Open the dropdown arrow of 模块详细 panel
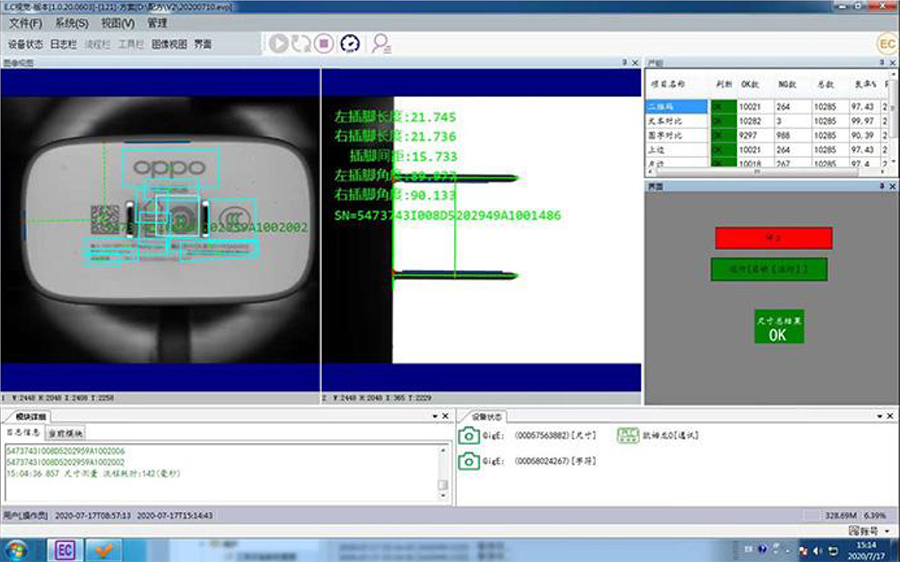This screenshot has height=562, width=900. [x=435, y=416]
